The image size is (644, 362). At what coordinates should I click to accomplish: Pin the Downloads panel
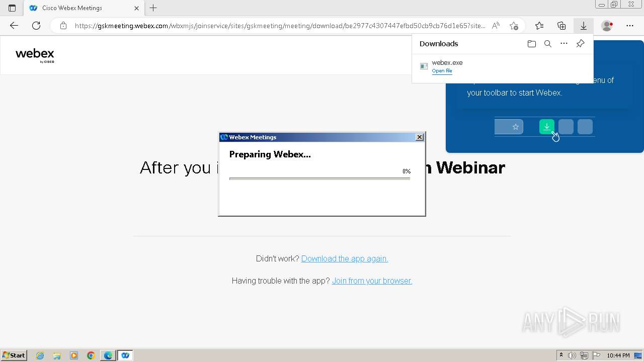coord(580,44)
